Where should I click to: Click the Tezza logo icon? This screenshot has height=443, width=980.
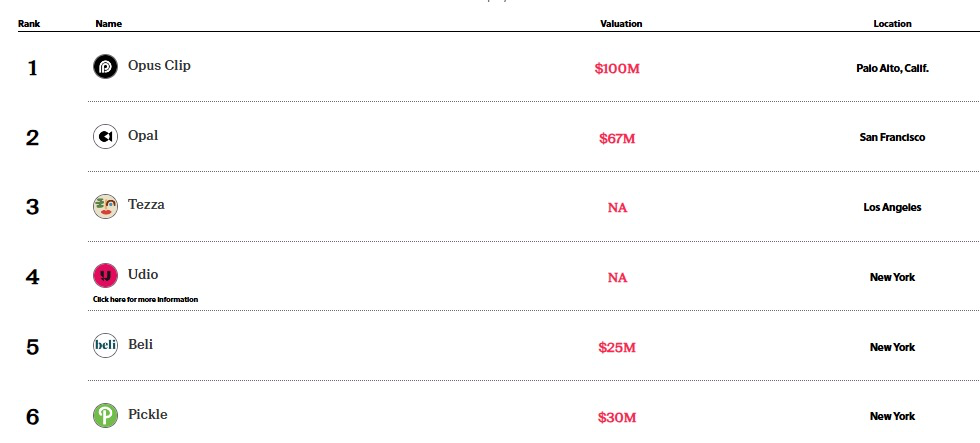[105, 207]
